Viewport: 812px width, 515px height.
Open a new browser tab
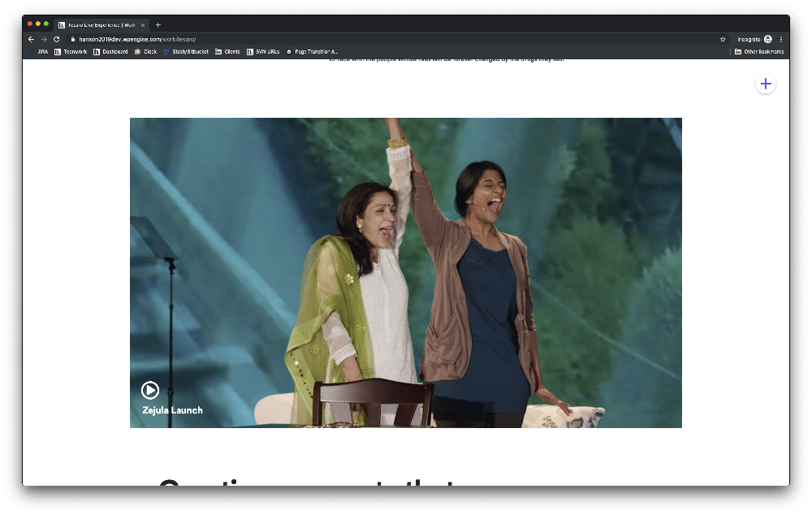[x=158, y=25]
